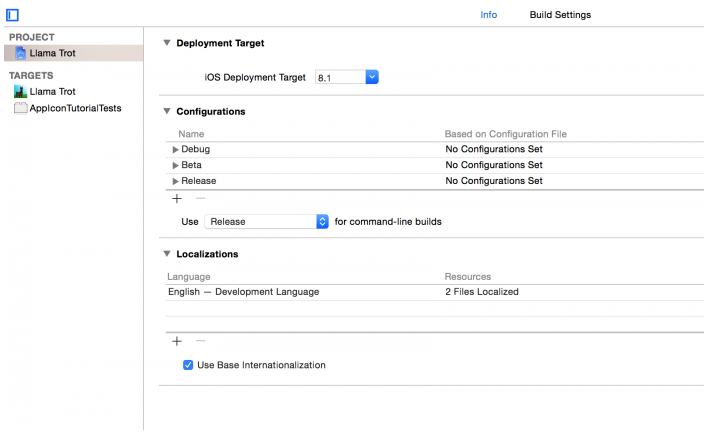Add a localization with plus button
The image size is (709, 433).
pos(177,340)
